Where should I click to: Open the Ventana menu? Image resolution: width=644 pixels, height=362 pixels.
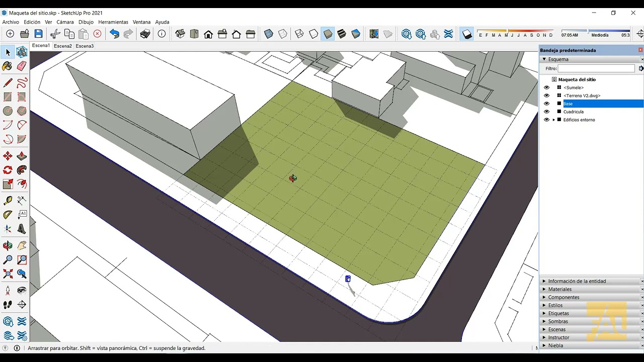pos(141,22)
